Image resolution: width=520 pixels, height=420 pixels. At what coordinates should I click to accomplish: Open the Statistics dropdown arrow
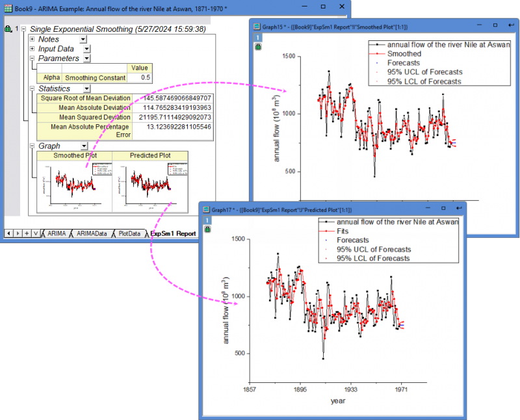(86, 89)
